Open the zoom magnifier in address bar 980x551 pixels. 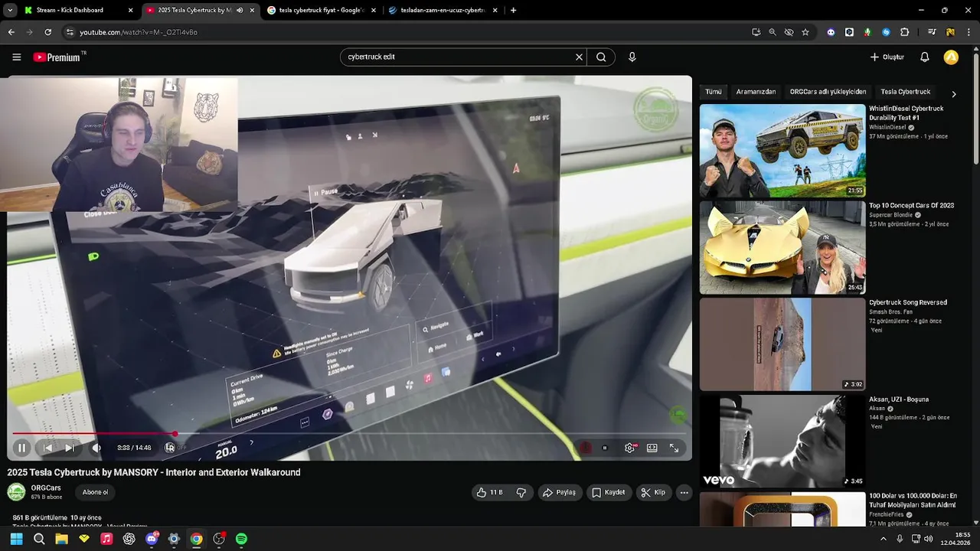(773, 32)
